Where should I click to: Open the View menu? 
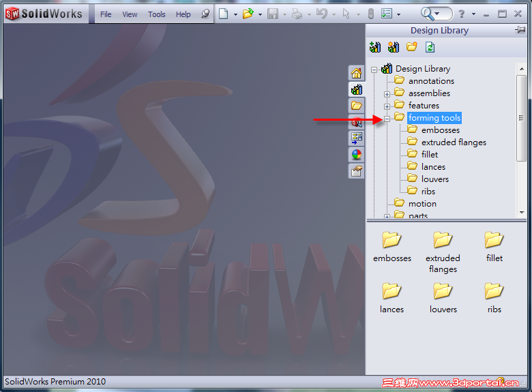point(130,14)
